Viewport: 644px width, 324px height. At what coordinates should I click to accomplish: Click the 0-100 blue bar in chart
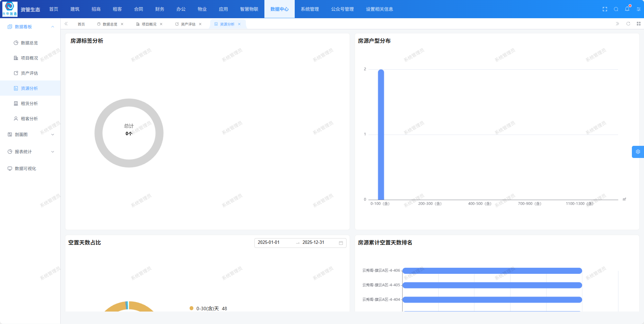click(381, 135)
